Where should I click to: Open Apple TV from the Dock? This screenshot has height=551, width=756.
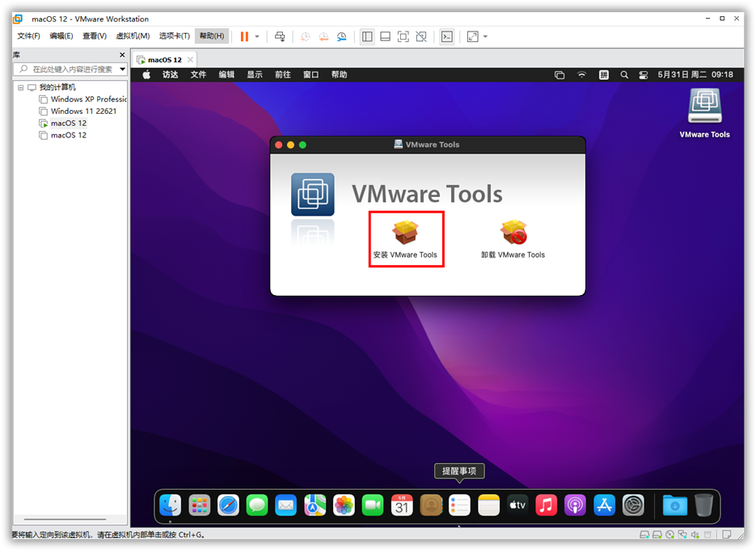pyautogui.click(x=517, y=505)
